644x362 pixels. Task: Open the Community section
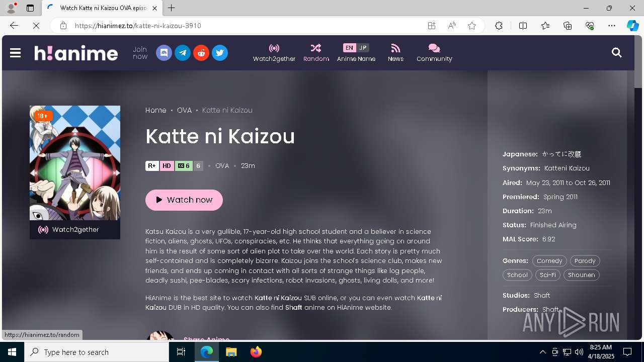[x=434, y=53]
